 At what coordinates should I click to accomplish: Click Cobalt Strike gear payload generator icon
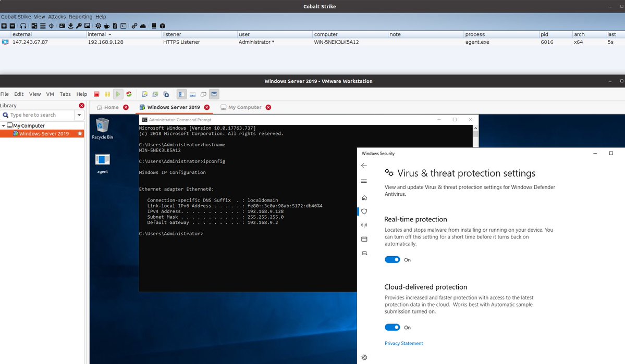pyautogui.click(x=98, y=26)
